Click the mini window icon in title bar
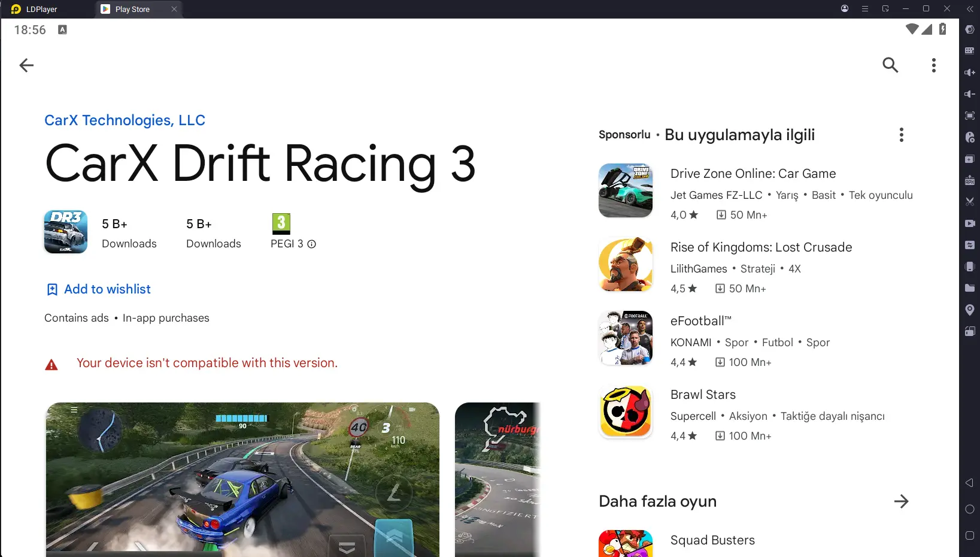This screenshot has height=557, width=980. click(x=885, y=9)
